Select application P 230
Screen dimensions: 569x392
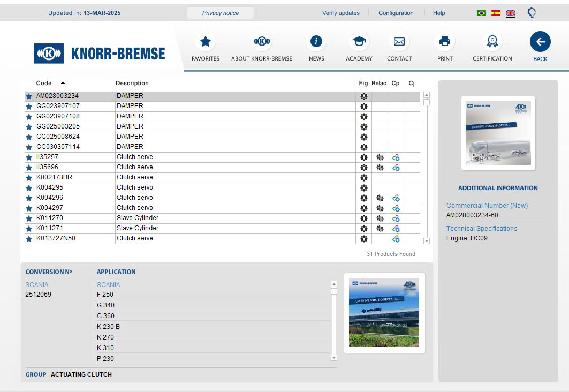(105, 359)
